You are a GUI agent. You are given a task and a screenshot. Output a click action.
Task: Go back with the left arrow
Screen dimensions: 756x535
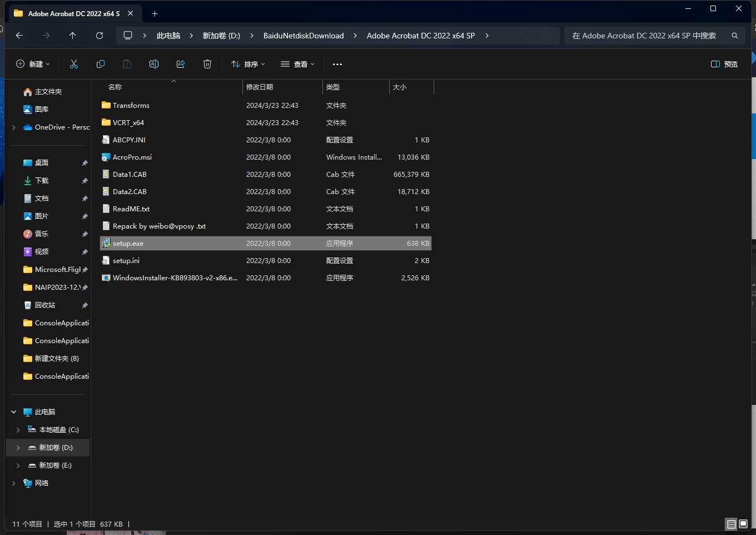click(x=19, y=36)
